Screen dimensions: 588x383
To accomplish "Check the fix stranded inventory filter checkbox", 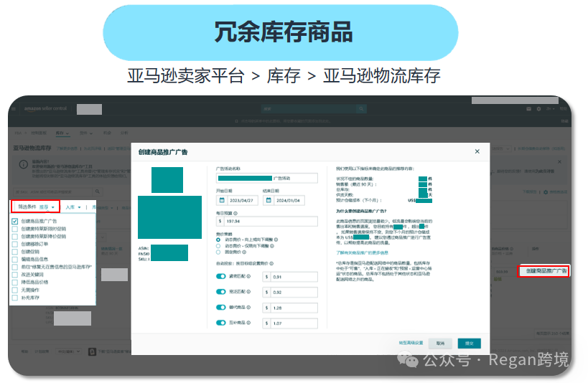I will click(14, 267).
